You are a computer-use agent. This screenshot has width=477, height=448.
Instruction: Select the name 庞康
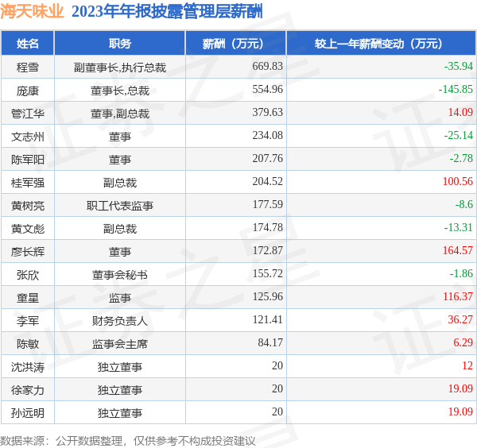pyautogui.click(x=28, y=91)
